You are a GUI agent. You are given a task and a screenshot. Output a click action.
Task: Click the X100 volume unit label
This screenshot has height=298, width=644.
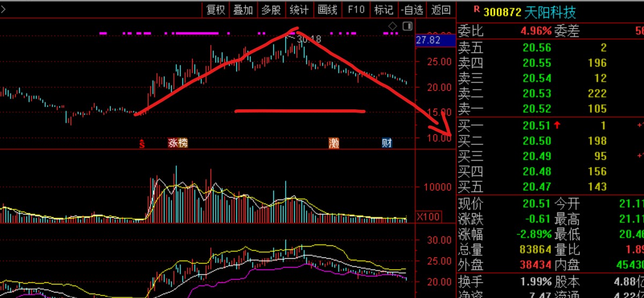tap(428, 217)
